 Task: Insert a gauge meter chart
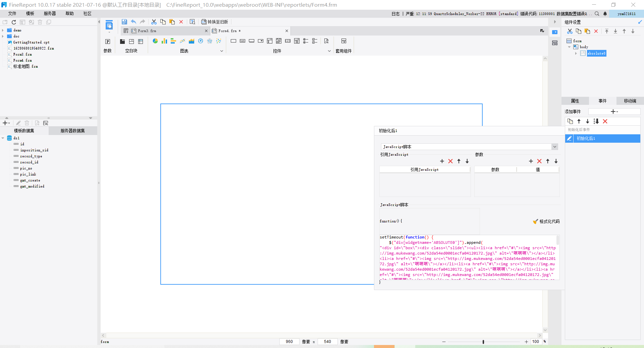point(201,41)
